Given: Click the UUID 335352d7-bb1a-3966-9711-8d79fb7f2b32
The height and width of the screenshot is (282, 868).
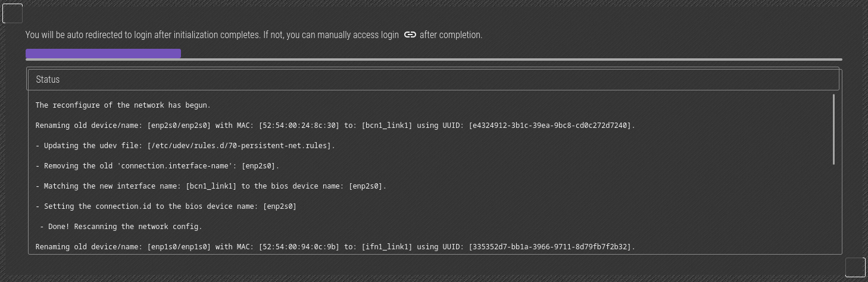Looking at the screenshot, I should click(x=550, y=247).
